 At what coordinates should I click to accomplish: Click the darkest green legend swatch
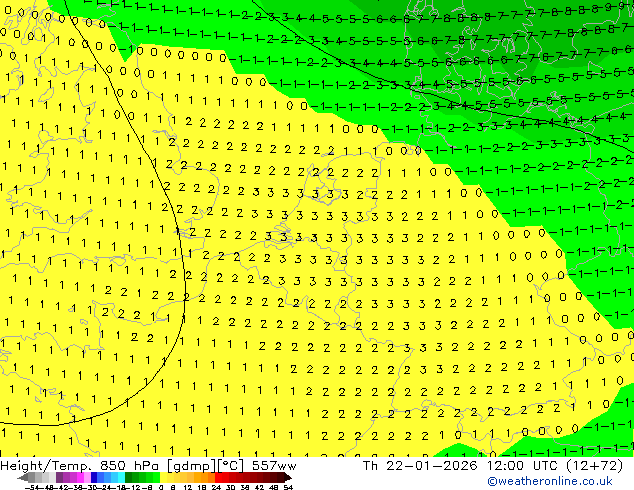(129, 477)
